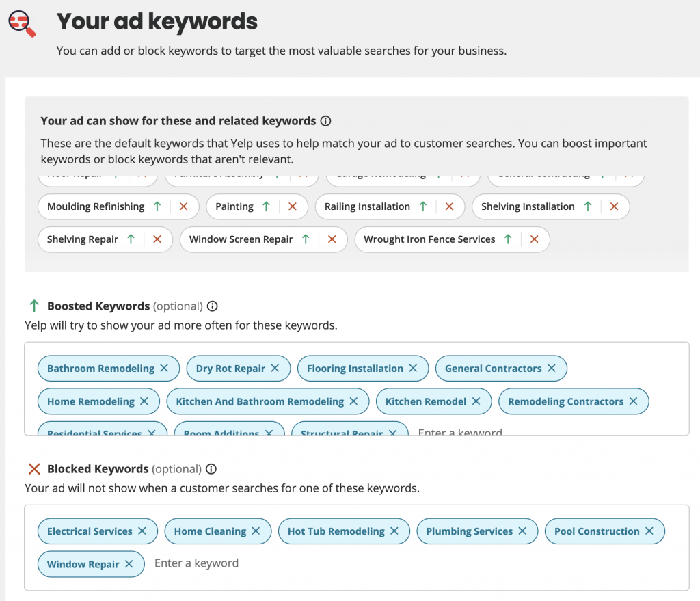Viewport: 700px width, 601px height.
Task: Select the Window Screen Repair keyword label
Action: (241, 240)
